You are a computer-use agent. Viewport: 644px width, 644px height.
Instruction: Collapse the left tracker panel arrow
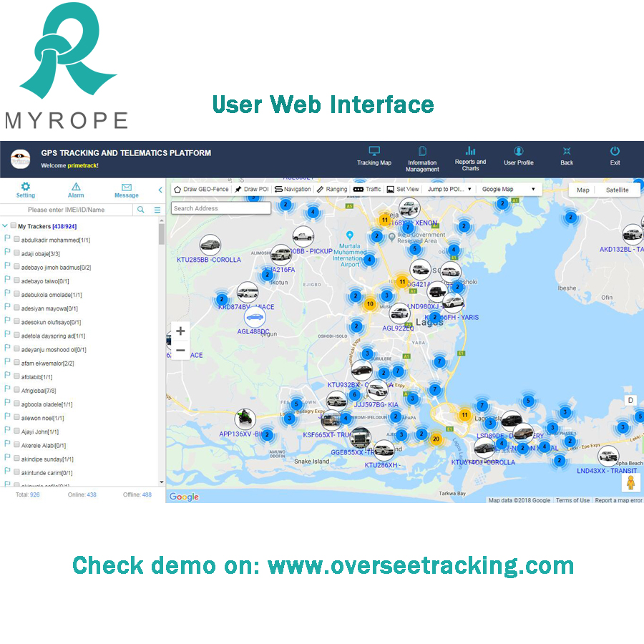160,190
